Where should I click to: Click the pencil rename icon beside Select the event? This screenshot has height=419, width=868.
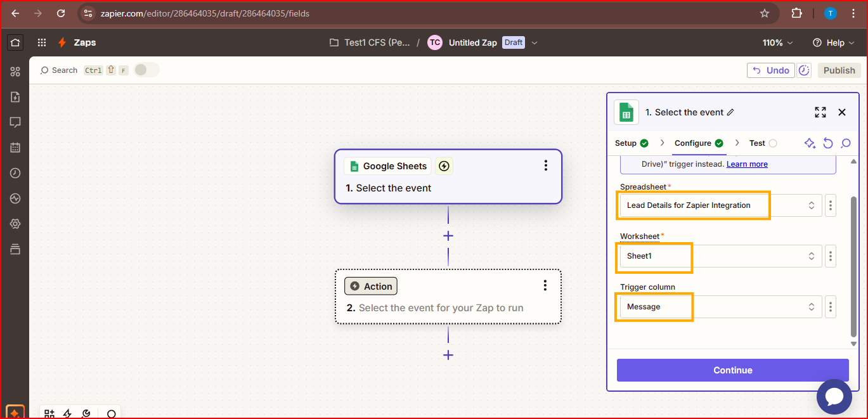730,112
